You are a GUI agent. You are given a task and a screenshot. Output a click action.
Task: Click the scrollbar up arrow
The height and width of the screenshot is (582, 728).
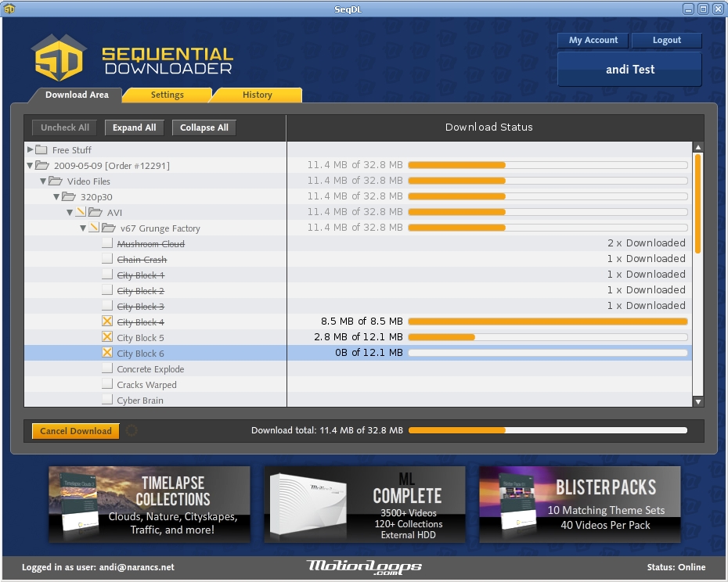pyautogui.click(x=697, y=147)
